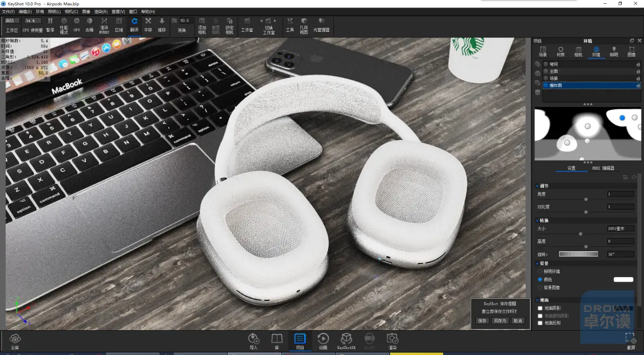644x355 pixels.
Task: Open the 渲染 render icon in bottom bar
Action: coord(392,341)
